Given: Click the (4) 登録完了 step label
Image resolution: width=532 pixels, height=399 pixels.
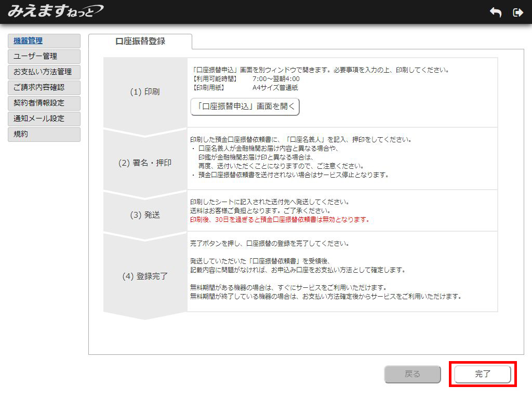Looking at the screenshot, I should 145,276.
